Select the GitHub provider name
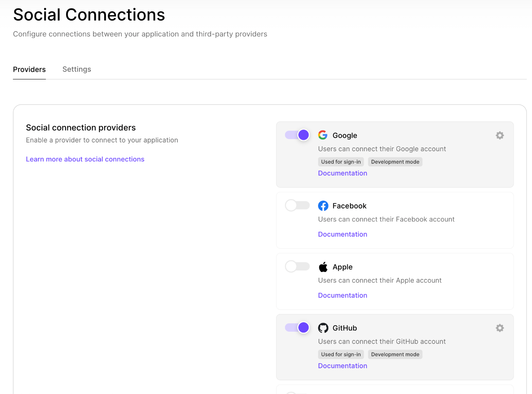532x394 pixels. pyautogui.click(x=345, y=328)
